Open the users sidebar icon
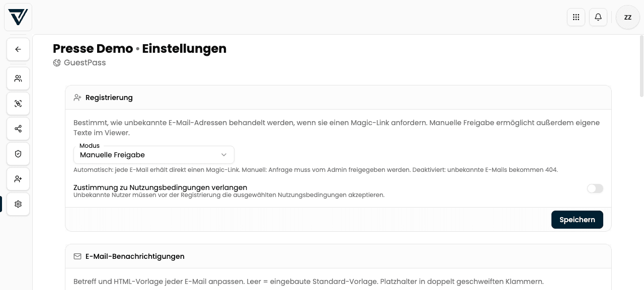Screen dimensions: 644x290 coord(18,78)
